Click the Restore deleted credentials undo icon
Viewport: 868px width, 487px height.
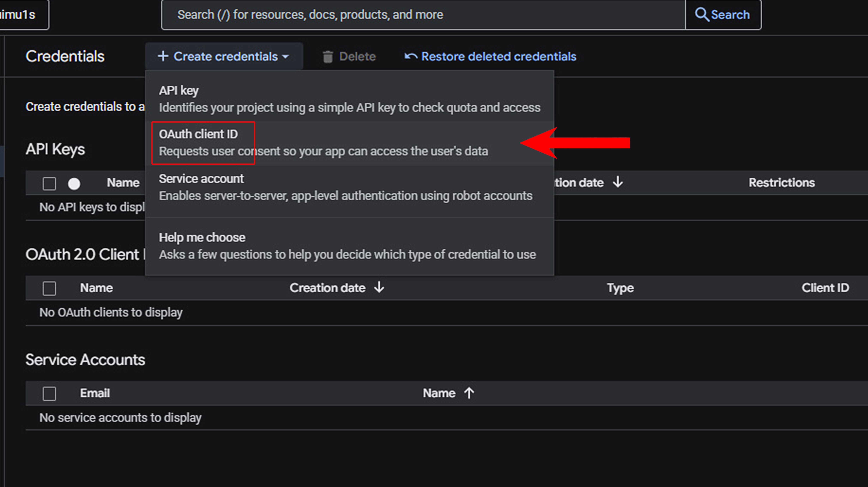[x=411, y=56]
